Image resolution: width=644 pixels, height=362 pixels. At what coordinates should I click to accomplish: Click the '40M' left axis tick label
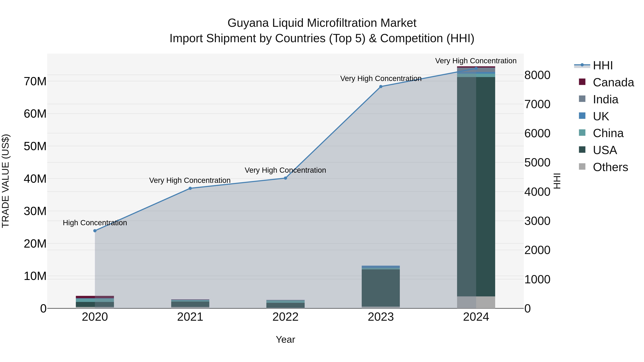click(35, 179)
